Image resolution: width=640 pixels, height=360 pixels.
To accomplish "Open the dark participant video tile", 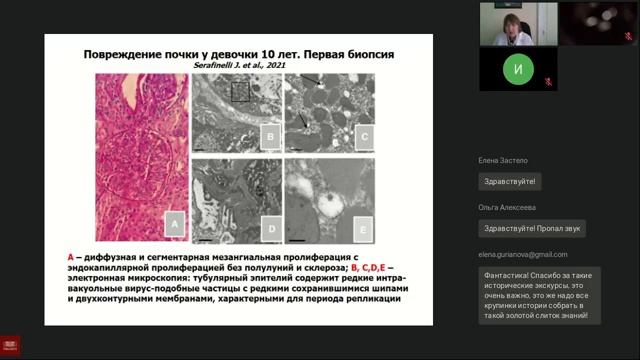I will tap(598, 24).
